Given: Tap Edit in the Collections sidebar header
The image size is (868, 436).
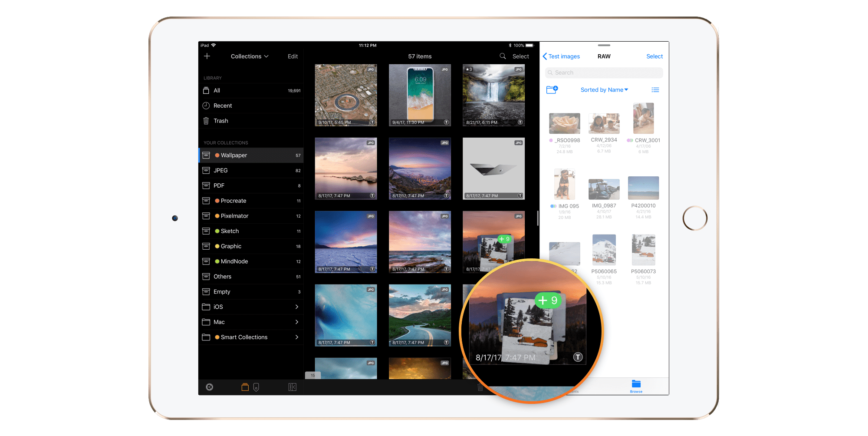Looking at the screenshot, I should point(292,56).
